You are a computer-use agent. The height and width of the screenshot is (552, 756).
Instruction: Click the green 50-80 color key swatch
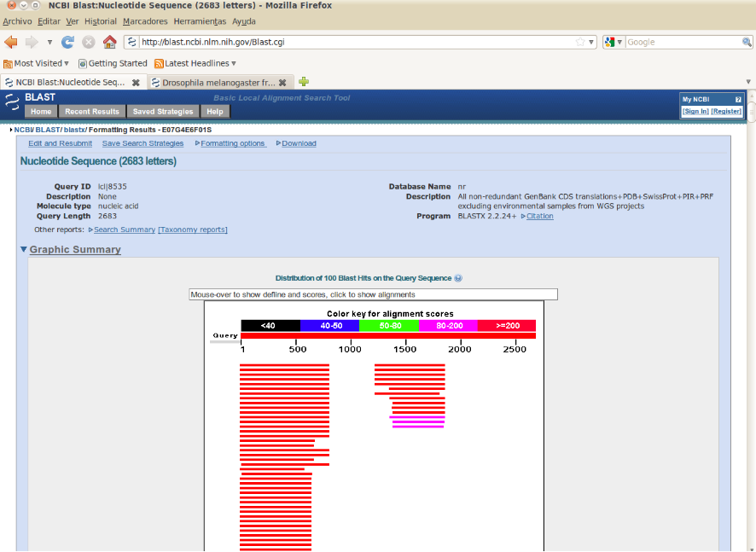(x=389, y=325)
